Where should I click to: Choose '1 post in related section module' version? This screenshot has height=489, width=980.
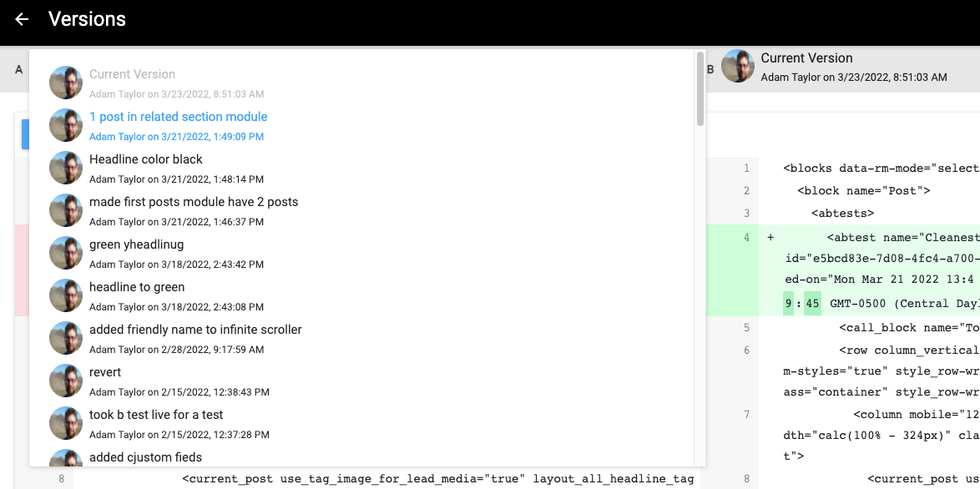pos(178,117)
